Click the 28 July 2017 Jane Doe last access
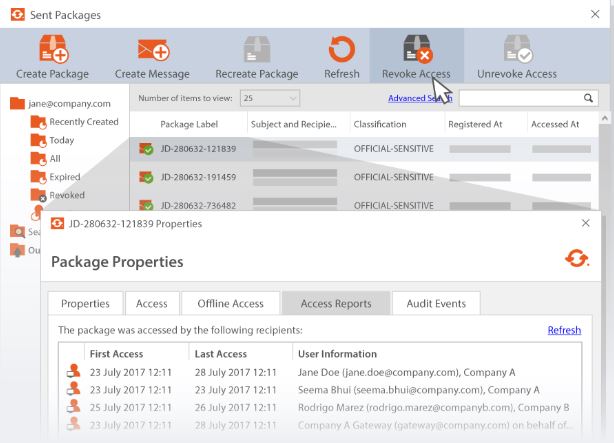Screen dimensions: 614x443 pyautogui.click(x=235, y=372)
